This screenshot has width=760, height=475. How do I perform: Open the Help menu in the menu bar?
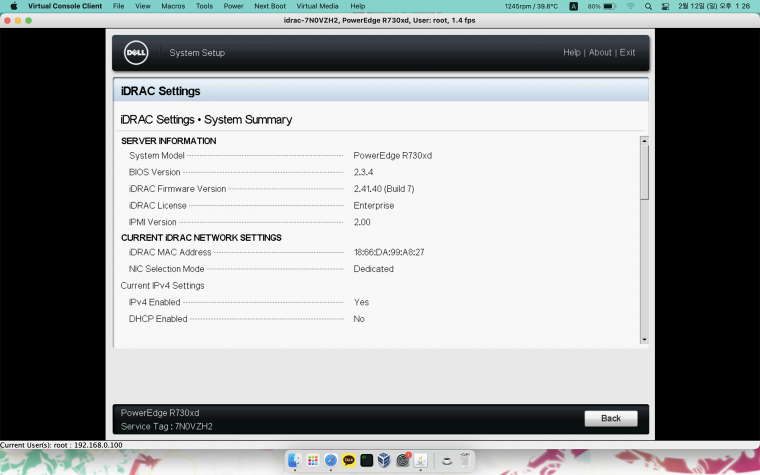[358, 6]
